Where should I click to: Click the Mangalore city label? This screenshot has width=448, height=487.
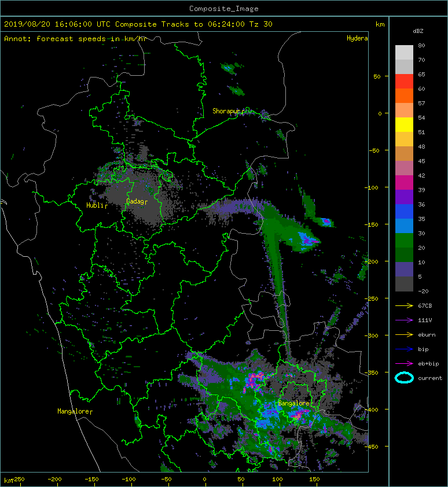click(74, 411)
